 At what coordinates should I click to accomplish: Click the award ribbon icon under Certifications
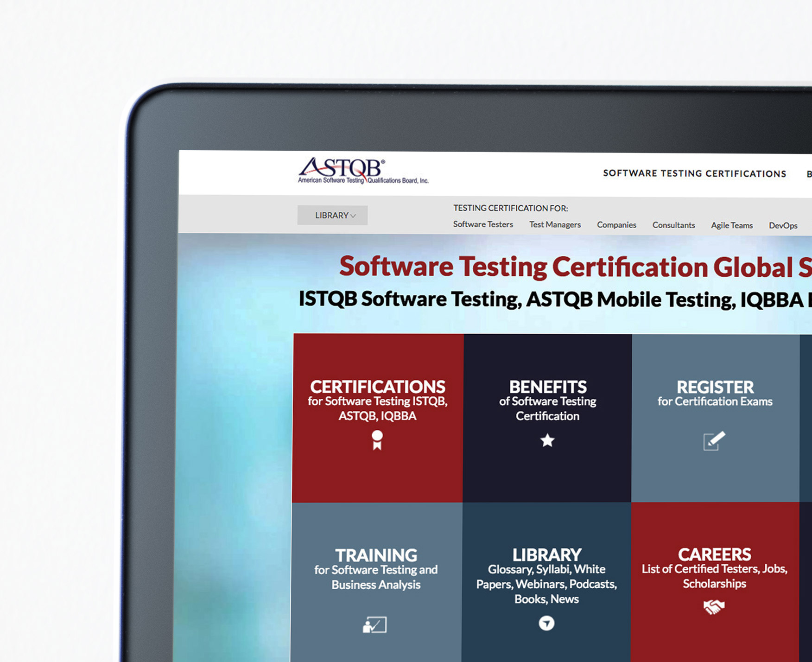coord(377,440)
